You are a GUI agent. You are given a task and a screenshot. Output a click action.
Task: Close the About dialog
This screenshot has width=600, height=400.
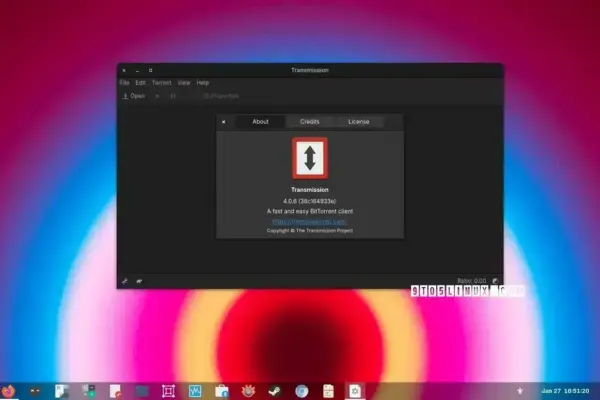tap(224, 122)
